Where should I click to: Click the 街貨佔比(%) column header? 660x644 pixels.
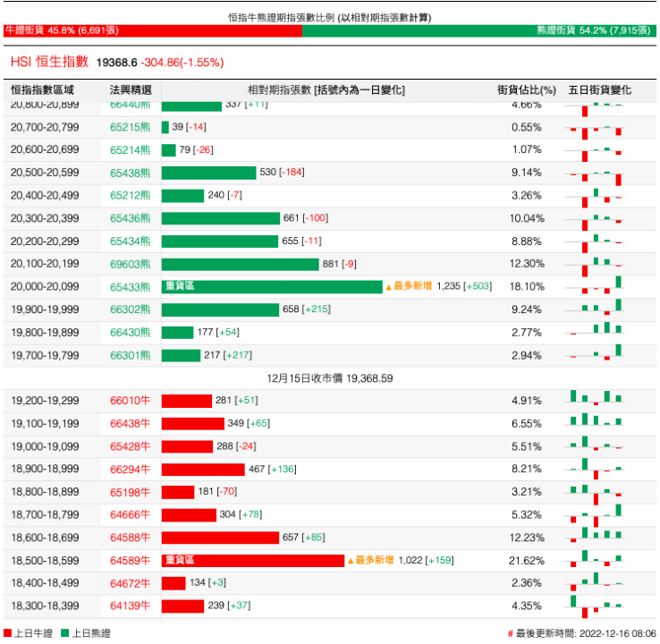tap(527, 90)
